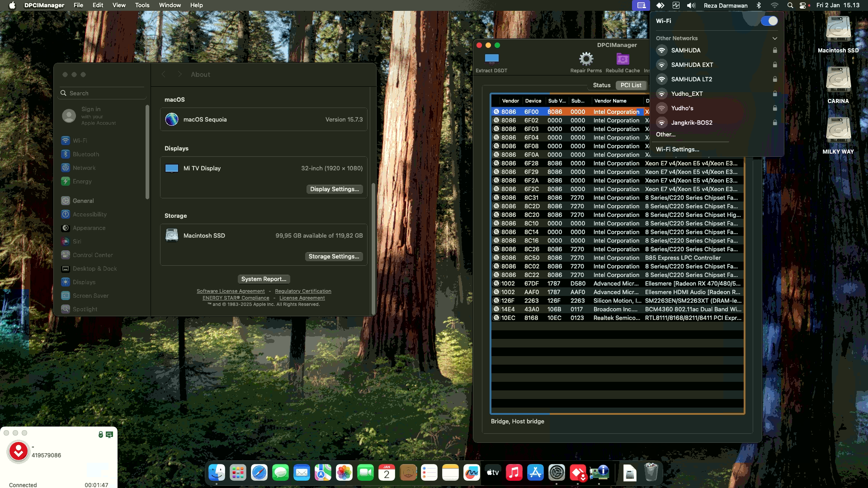Click the Display Settings... button
This screenshot has width=868, height=488.
click(334, 189)
